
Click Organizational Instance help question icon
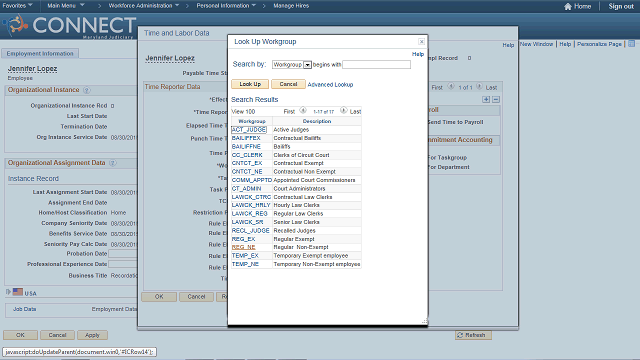click(x=86, y=90)
